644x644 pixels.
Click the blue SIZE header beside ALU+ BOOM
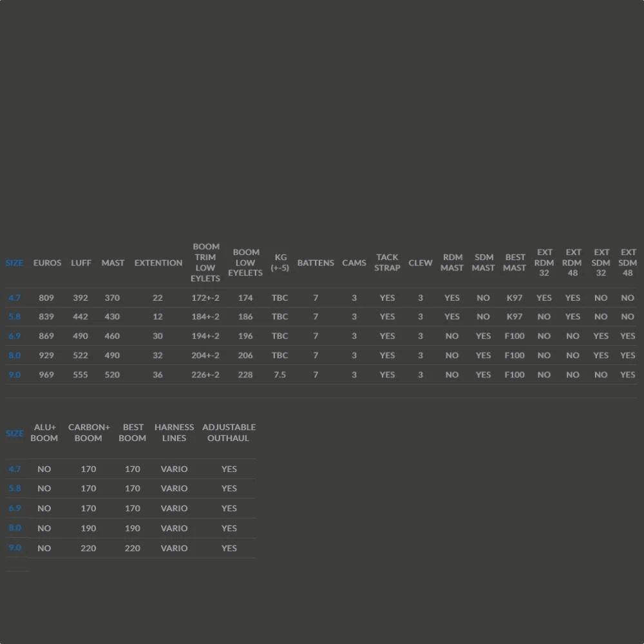(14, 433)
